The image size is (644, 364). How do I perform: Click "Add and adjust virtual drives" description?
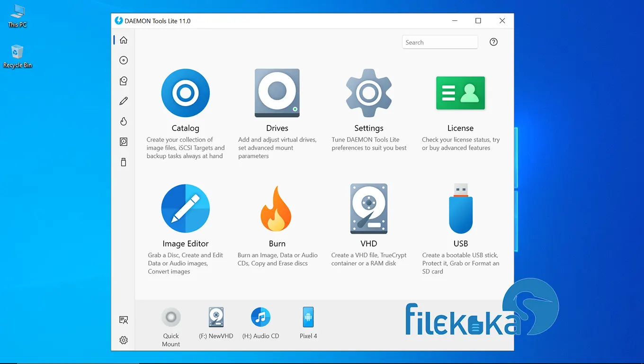(x=277, y=148)
